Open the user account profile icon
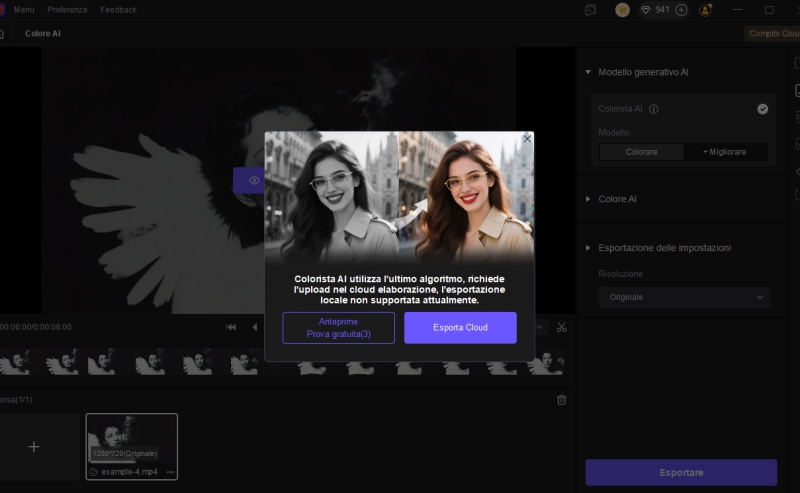 706,10
